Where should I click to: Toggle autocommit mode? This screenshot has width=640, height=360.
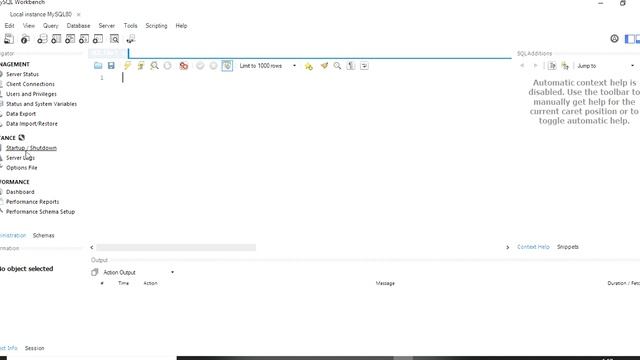click(227, 66)
